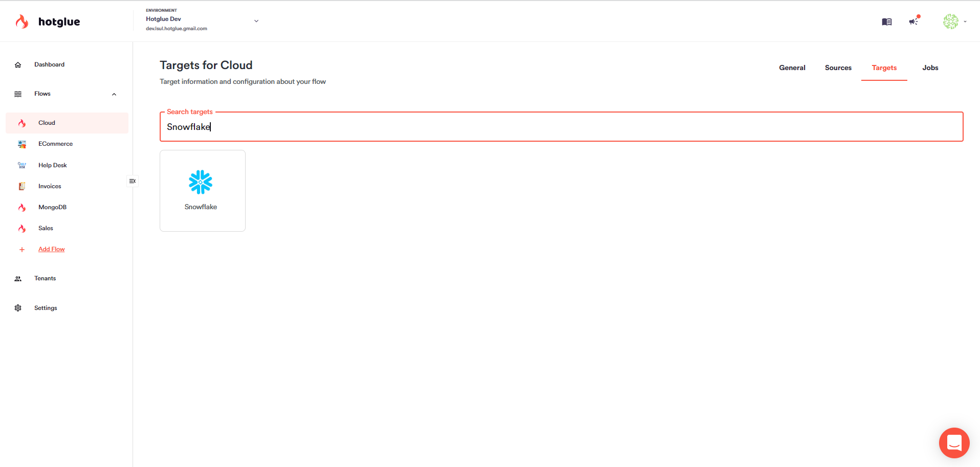Click the MongoDB flow flame icon
The width and height of the screenshot is (980, 467).
pyautogui.click(x=22, y=208)
